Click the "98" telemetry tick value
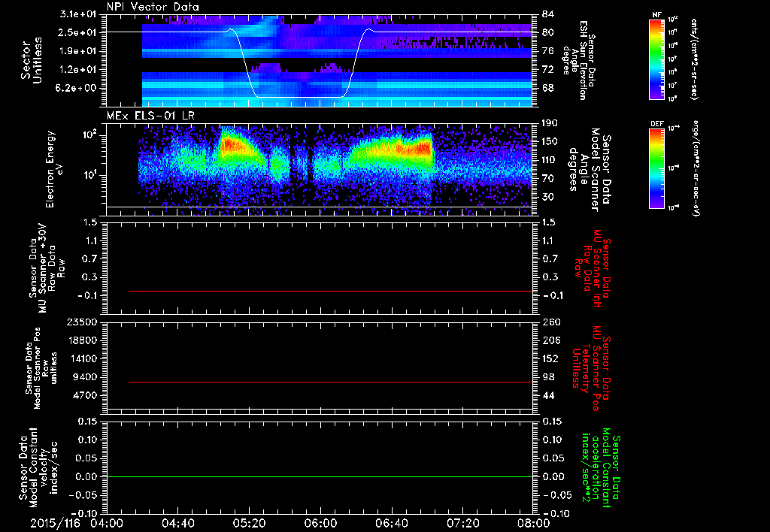Image resolution: width=770 pixels, height=532 pixels. (547, 377)
